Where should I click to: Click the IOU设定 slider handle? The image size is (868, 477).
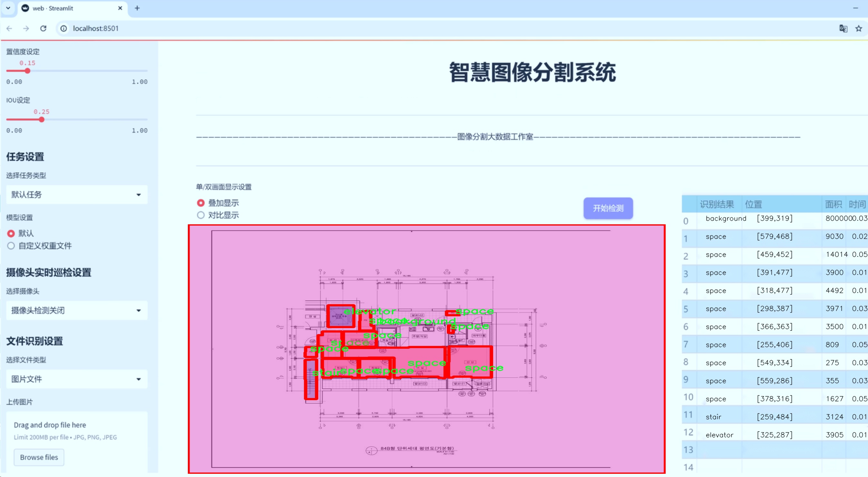(x=42, y=120)
